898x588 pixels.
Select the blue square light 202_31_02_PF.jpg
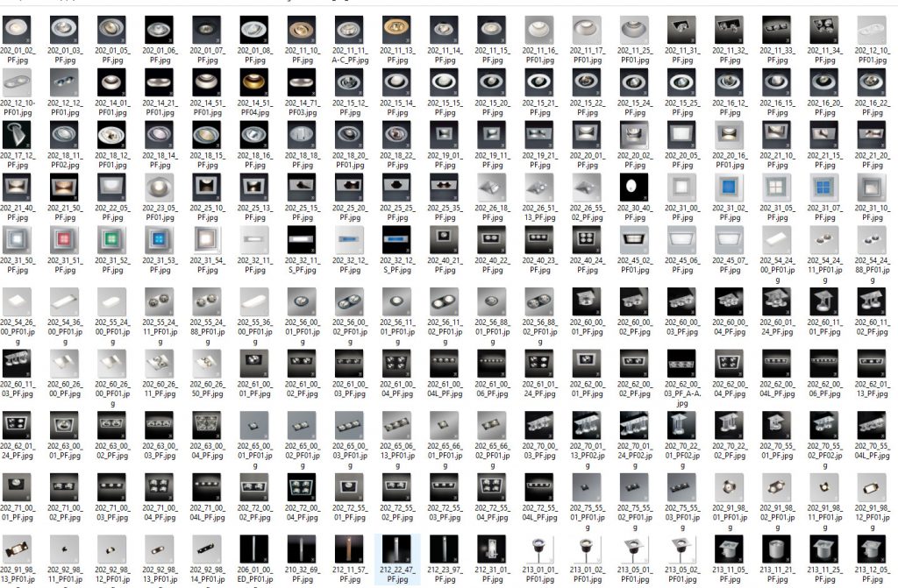[x=729, y=187]
